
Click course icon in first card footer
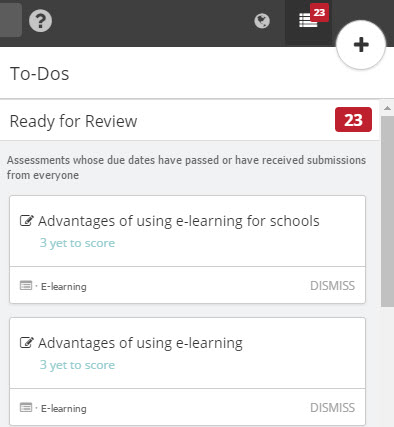26,285
